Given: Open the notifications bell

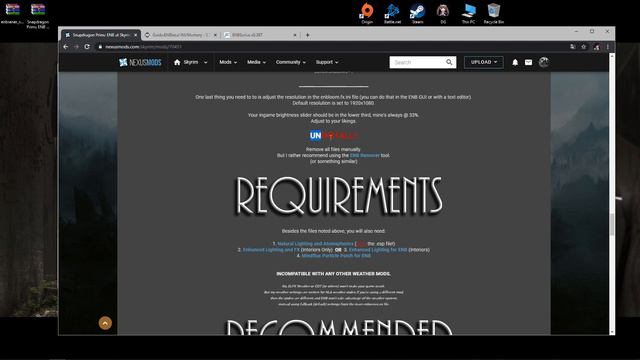Looking at the screenshot, I should coord(515,62).
